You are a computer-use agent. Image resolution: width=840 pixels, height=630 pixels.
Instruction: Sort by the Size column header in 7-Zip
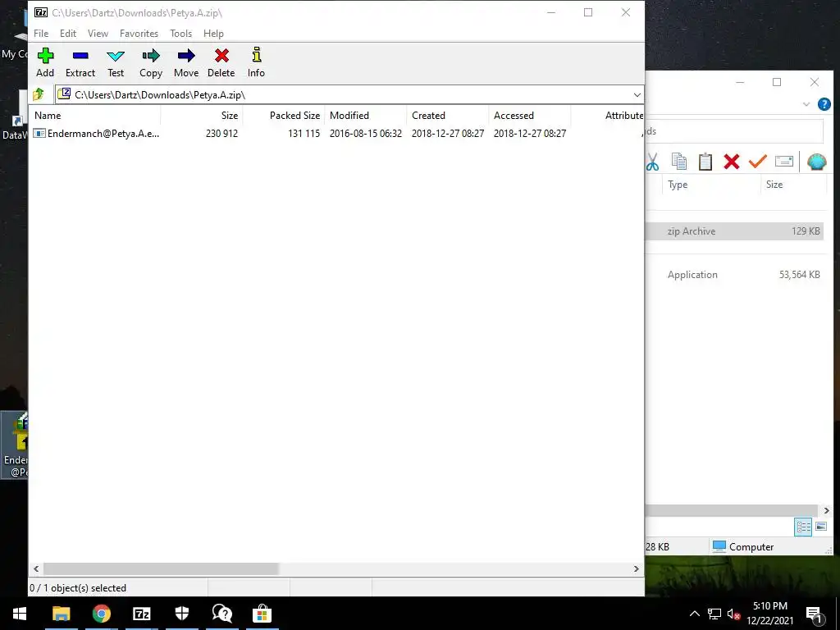202,116
